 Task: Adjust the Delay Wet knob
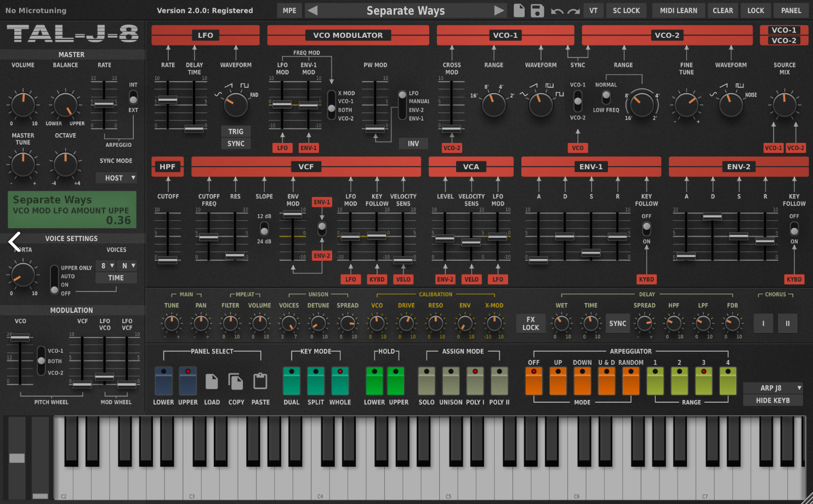click(561, 323)
